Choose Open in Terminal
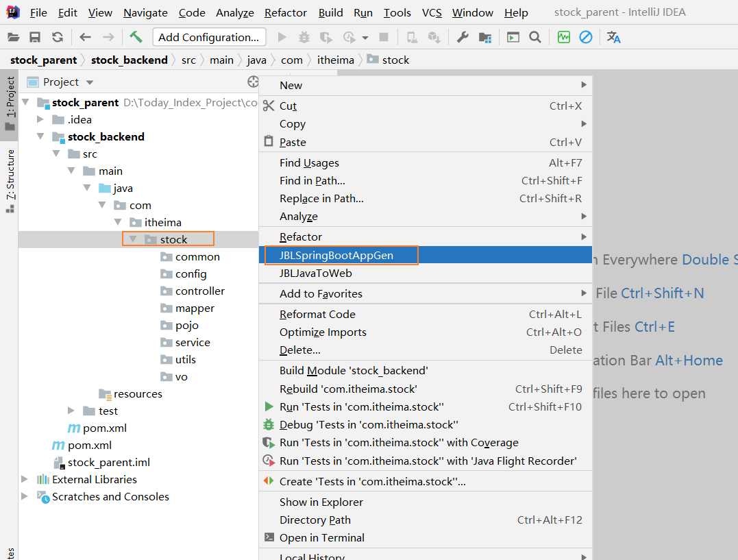This screenshot has height=560, width=738. [426, 538]
